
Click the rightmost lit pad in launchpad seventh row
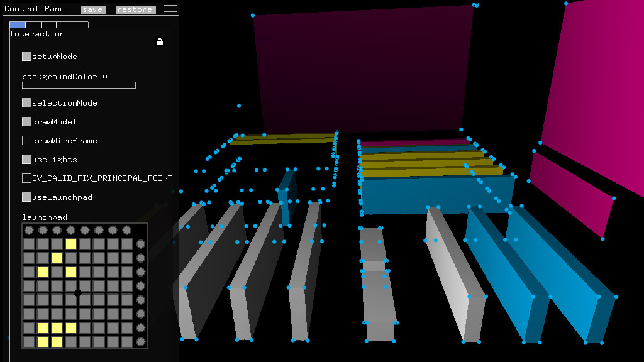coord(71,328)
